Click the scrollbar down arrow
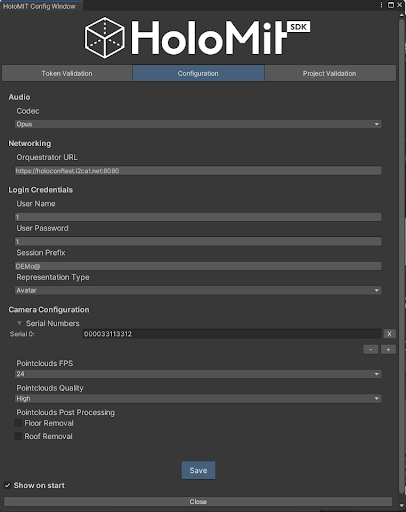This screenshot has height=512, width=406. point(402,507)
